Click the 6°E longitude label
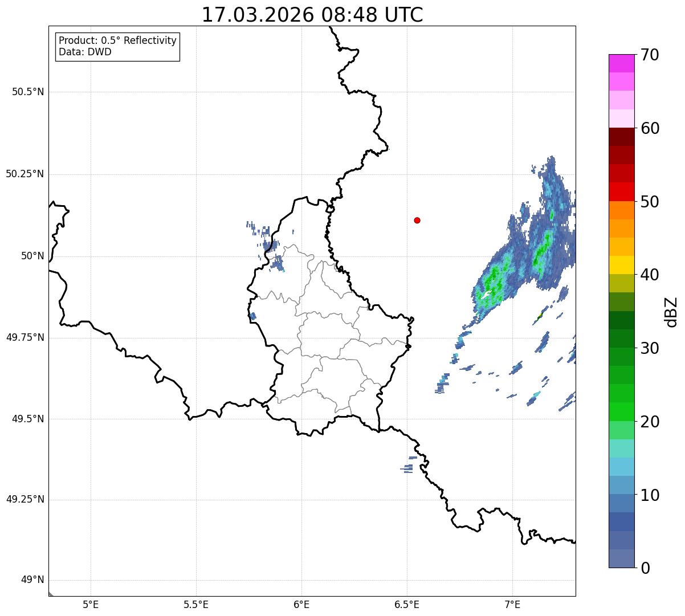The height and width of the screenshot is (616, 685). tap(301, 604)
